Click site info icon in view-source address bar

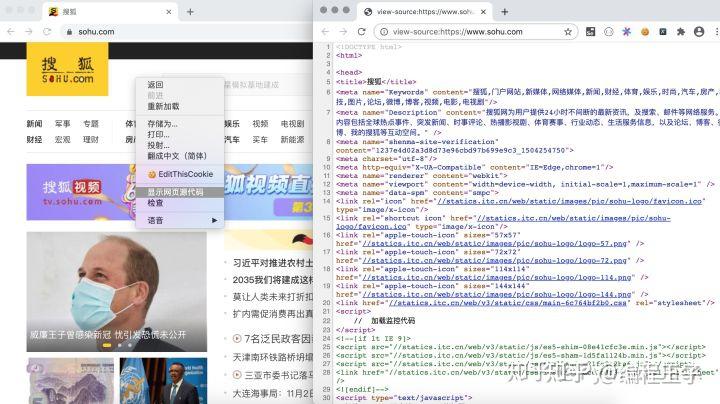point(384,32)
